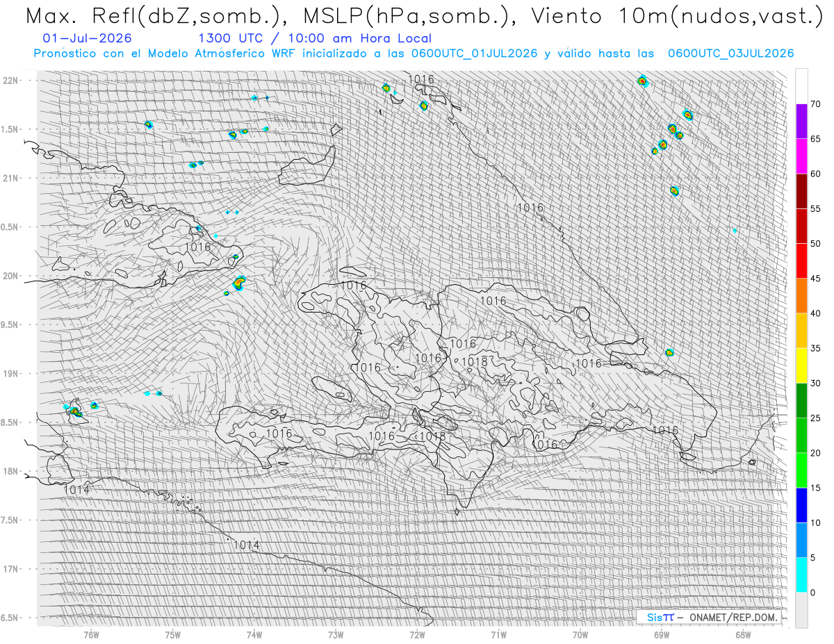Image resolution: width=834 pixels, height=644 pixels.
Task: Click the 17N latitude label
Action: tap(11, 569)
